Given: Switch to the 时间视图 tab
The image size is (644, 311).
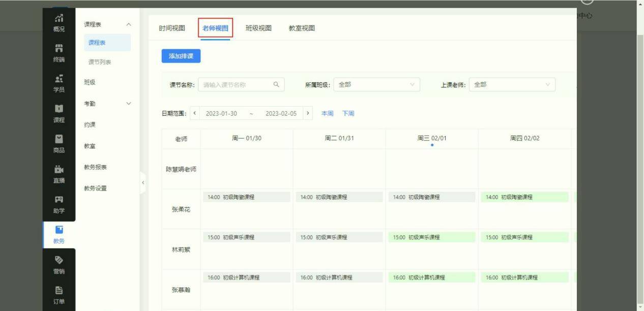Looking at the screenshot, I should click(x=172, y=28).
